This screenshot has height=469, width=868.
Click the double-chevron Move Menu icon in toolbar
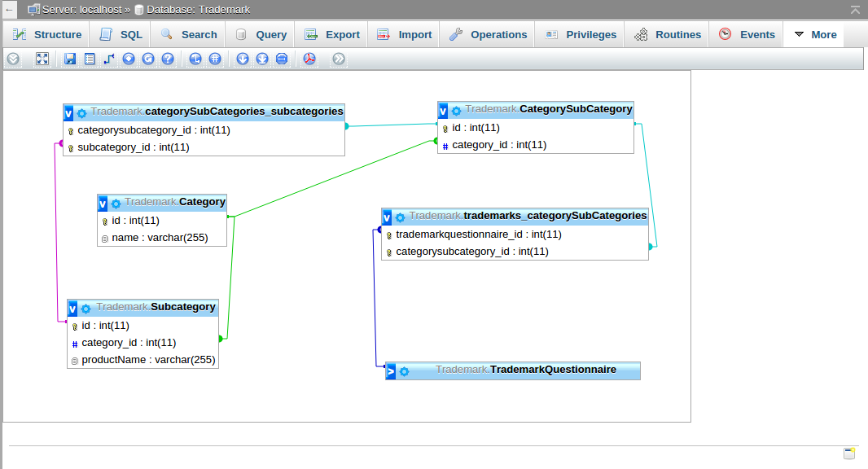pos(339,59)
